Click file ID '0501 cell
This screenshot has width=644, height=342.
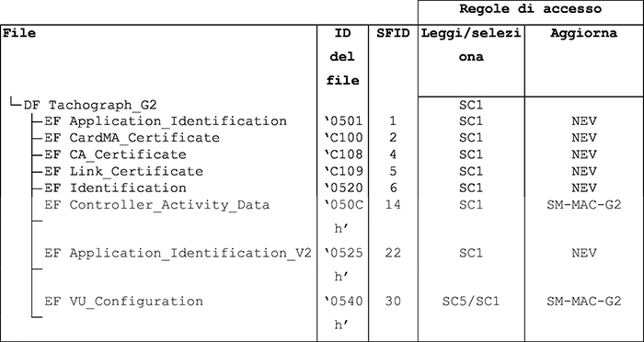[343, 121]
